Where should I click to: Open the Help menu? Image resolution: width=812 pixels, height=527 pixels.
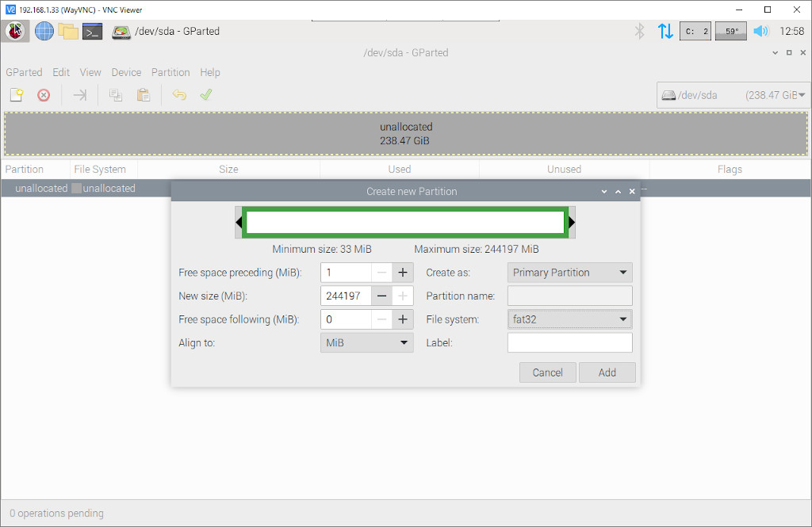[209, 72]
